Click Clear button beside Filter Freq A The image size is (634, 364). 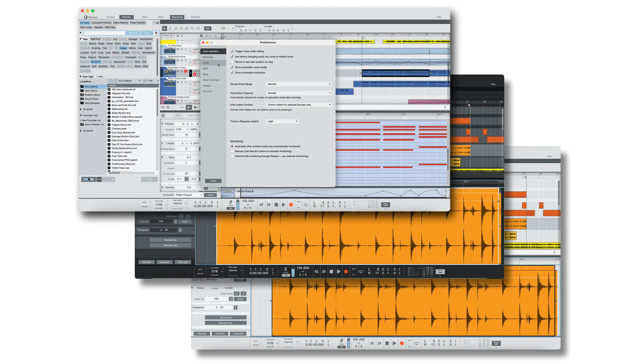click(x=210, y=195)
